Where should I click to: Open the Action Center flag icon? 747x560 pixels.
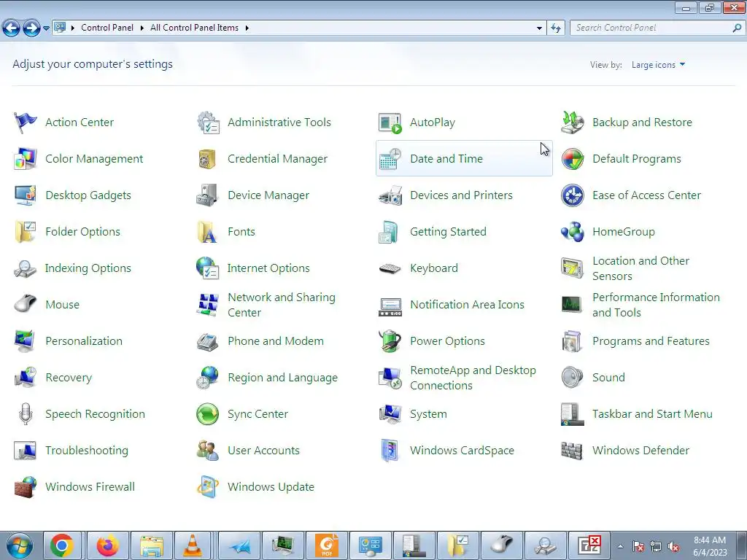pyautogui.click(x=26, y=122)
